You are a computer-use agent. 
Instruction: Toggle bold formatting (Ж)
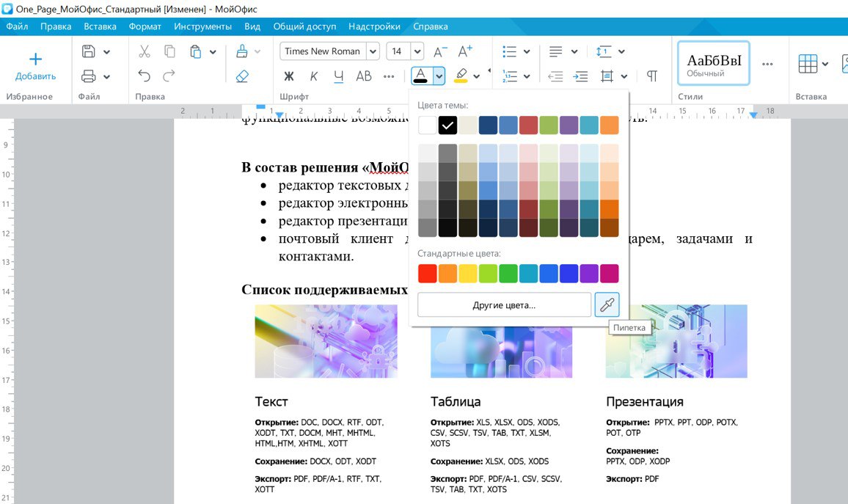coord(289,76)
